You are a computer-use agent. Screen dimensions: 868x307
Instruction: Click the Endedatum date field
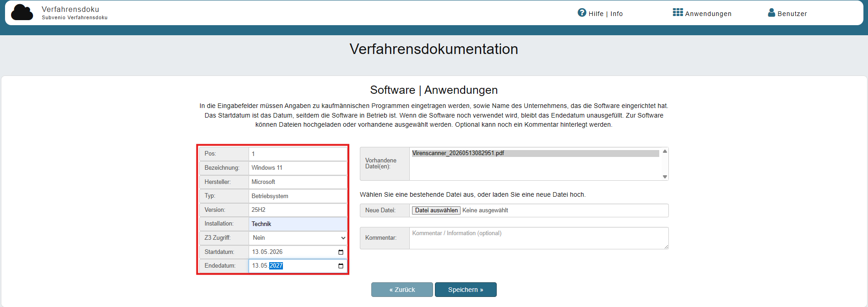point(298,266)
